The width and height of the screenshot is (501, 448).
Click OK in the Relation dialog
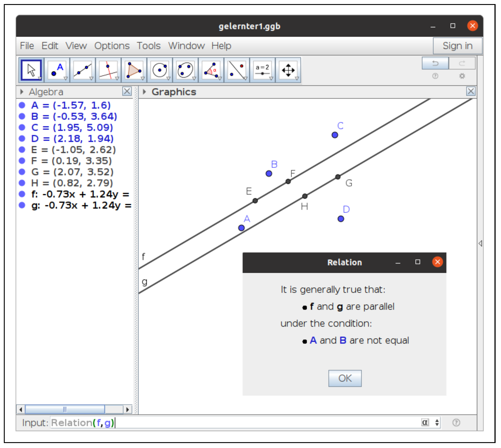pos(345,378)
